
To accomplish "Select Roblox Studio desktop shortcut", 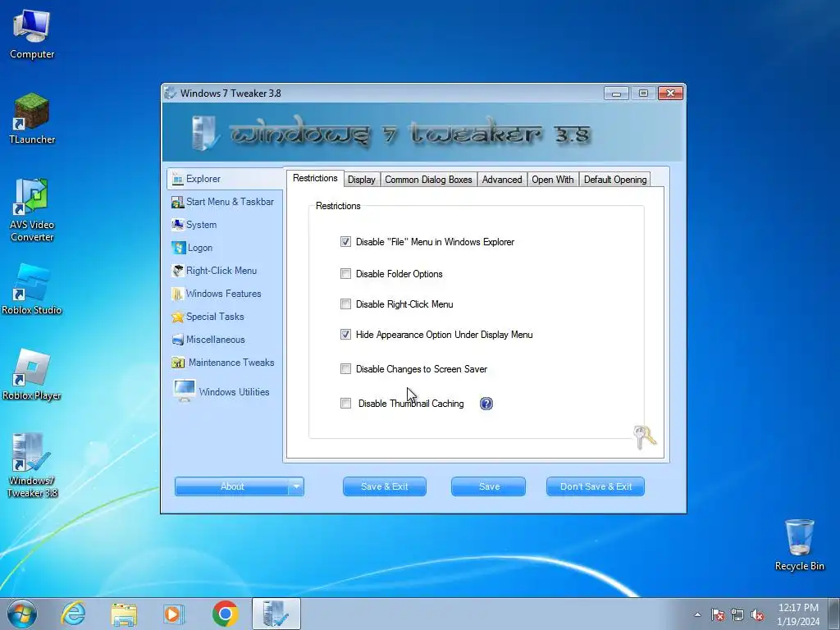I will (32, 290).
